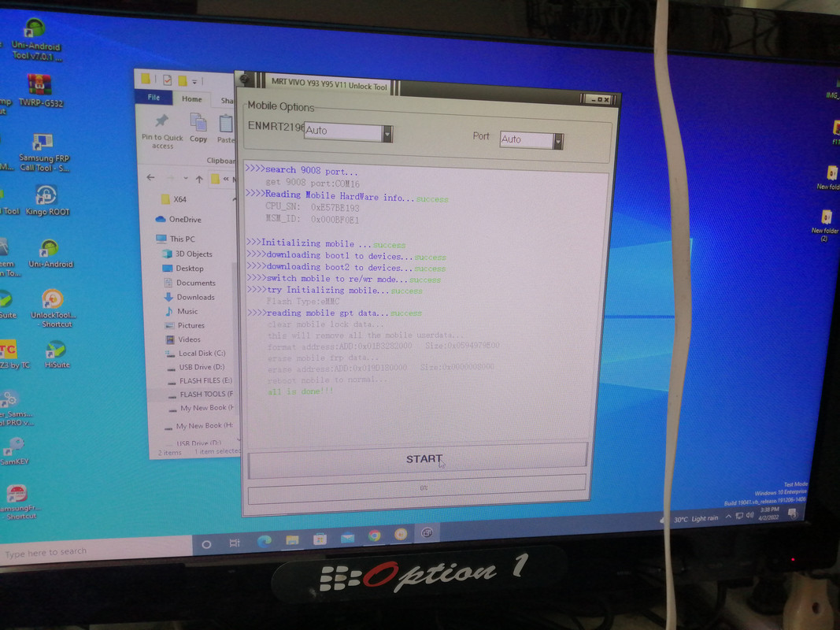This screenshot has width=840, height=630.
Task: Open Google Chrome from the taskbar
Action: pos(375,535)
